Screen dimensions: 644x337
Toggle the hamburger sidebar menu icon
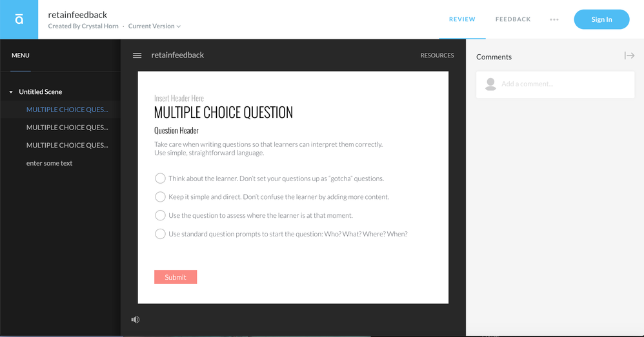[x=137, y=55]
